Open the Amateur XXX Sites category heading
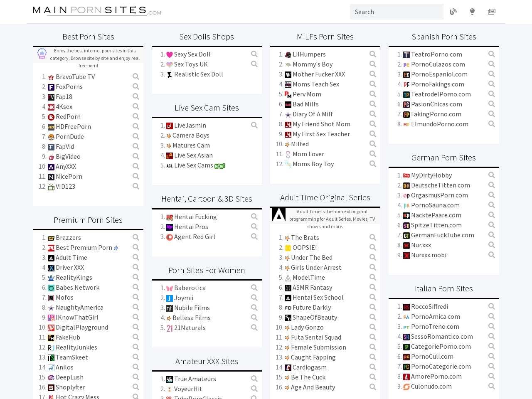 click(207, 361)
